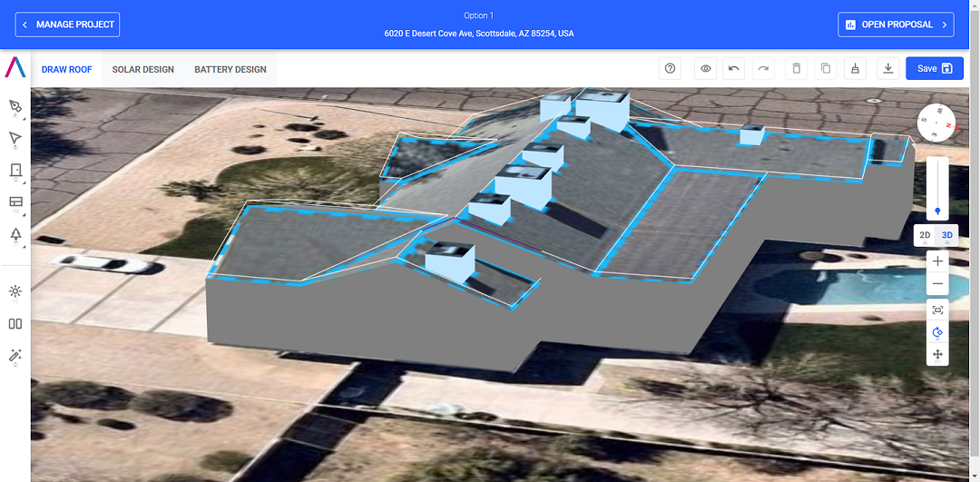Image resolution: width=980 pixels, height=482 pixels.
Task: Click the broom clear-all icon
Action: pyautogui.click(x=854, y=69)
